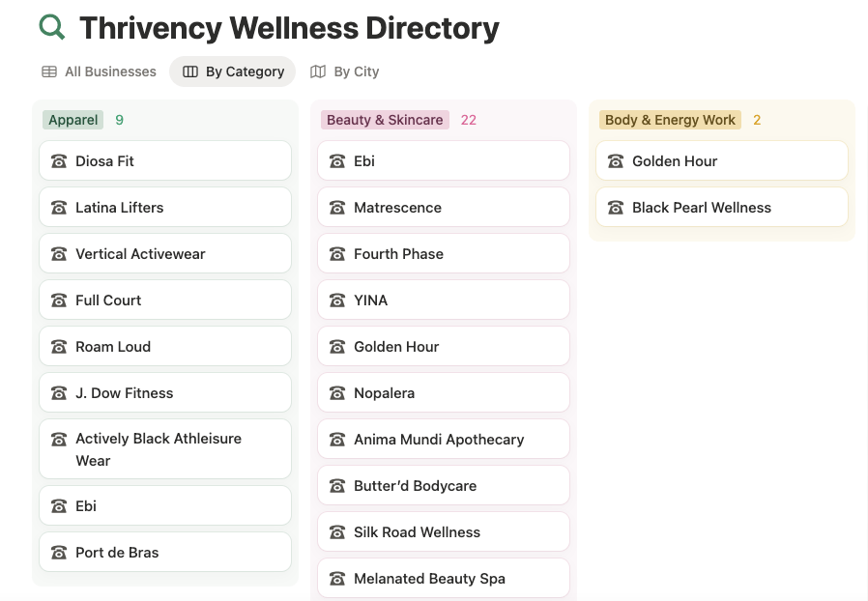
Task: Click the magnifying glass icon beside the page title
Action: 52,27
